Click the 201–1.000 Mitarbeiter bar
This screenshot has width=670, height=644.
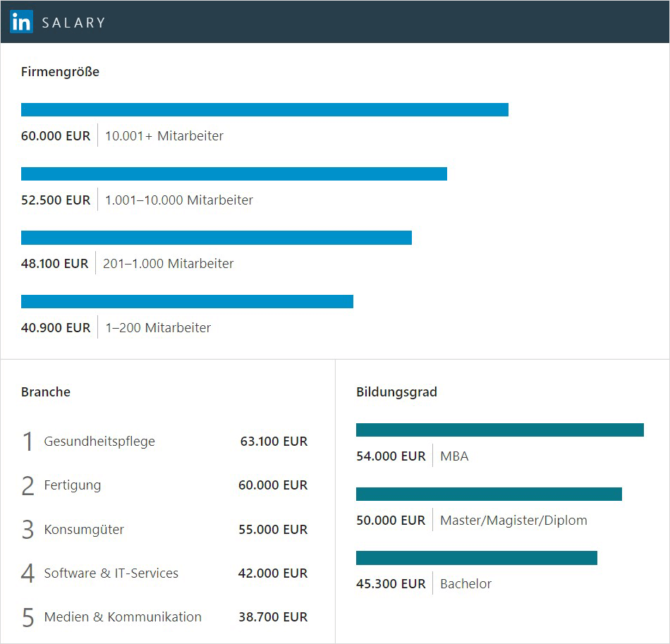(217, 238)
